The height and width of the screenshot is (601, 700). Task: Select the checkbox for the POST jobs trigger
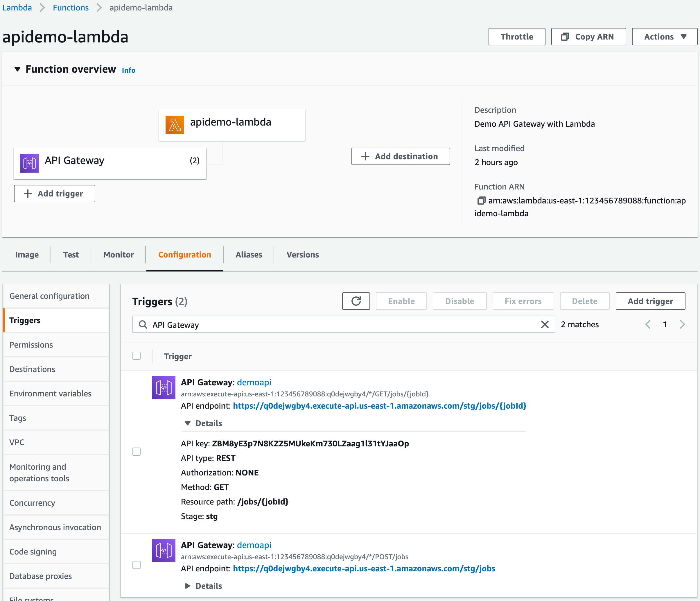[x=137, y=564]
